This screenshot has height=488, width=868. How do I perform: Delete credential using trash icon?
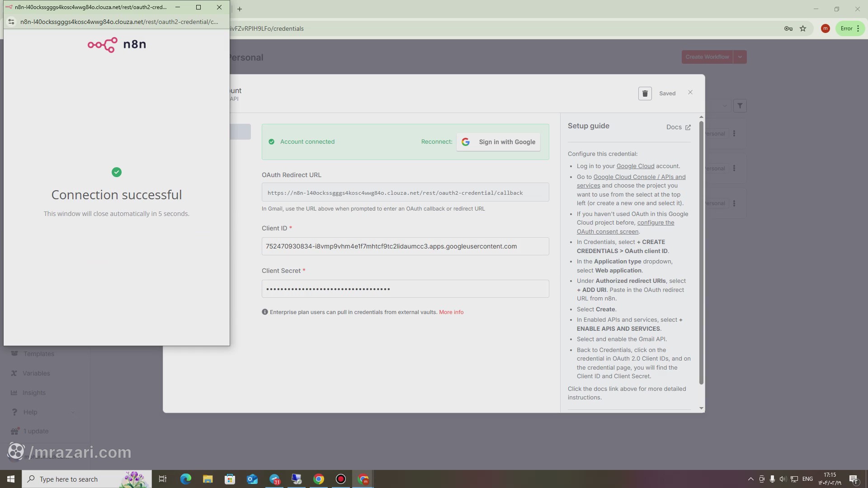(x=645, y=94)
